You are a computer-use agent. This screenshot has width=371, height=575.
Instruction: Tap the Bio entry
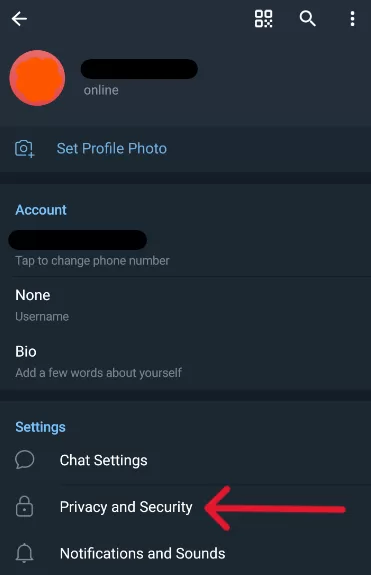(x=186, y=361)
